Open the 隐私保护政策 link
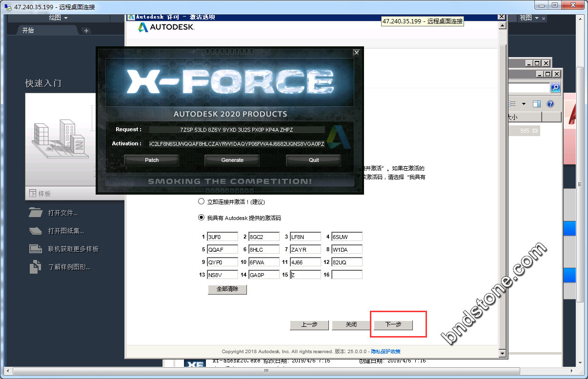This screenshot has width=588, height=379. click(x=385, y=351)
